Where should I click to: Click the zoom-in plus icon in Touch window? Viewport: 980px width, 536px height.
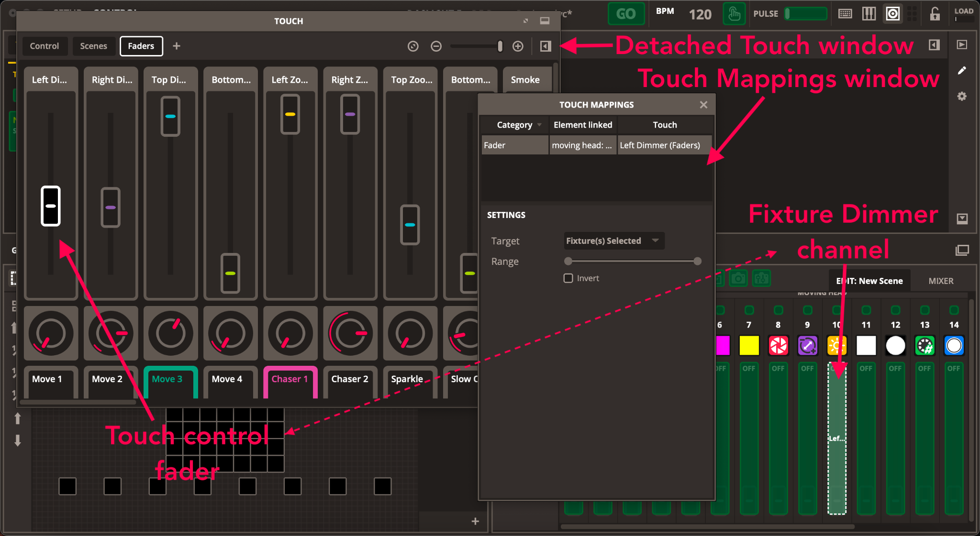[x=518, y=46]
